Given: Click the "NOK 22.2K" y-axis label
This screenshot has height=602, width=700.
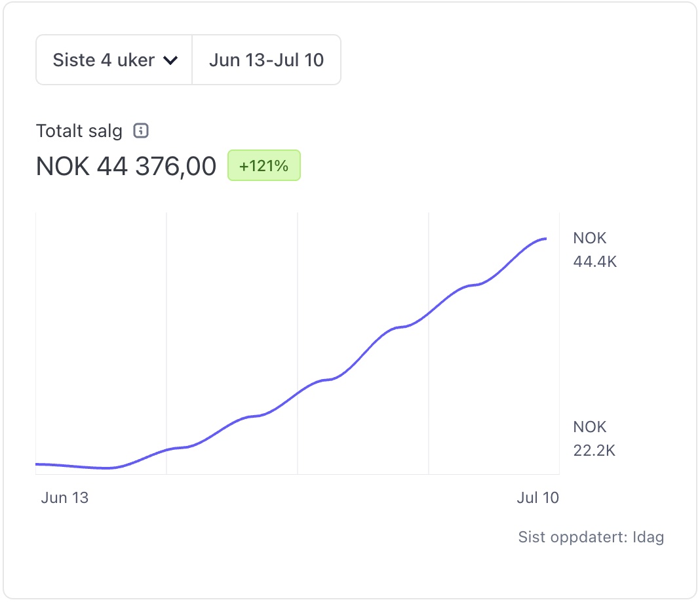Looking at the screenshot, I should (x=594, y=439).
